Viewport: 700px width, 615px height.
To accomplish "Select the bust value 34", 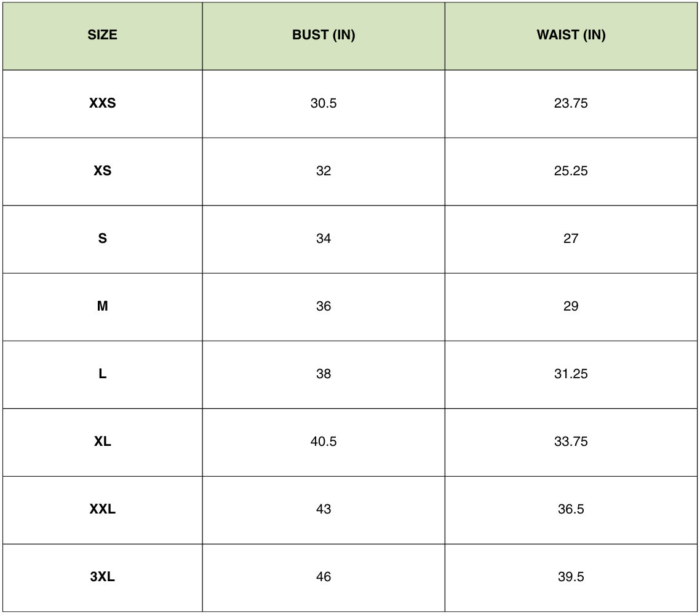I will coord(324,239).
